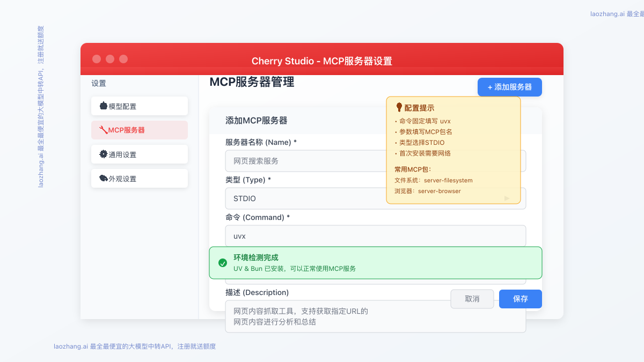
Task: Click the text 浏览器: server-browser
Action: (428, 191)
